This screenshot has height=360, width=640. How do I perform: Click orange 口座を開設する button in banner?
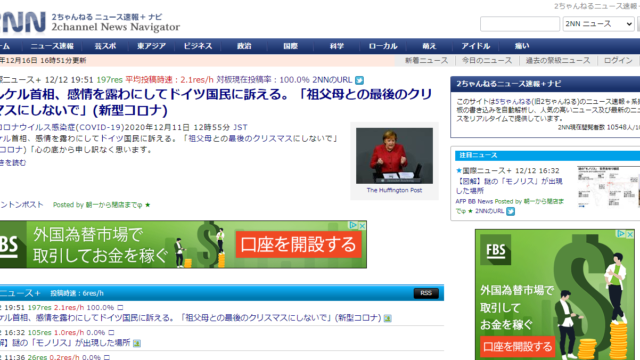tap(298, 244)
